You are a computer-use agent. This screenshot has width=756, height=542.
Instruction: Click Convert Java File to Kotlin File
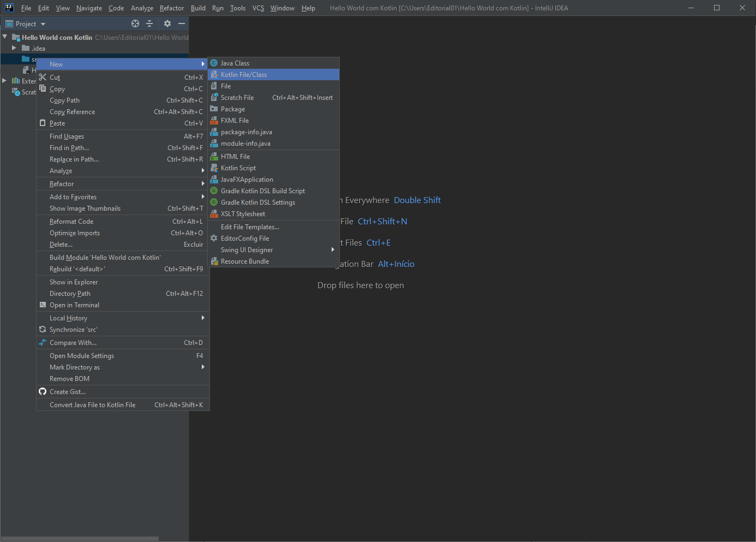click(92, 405)
